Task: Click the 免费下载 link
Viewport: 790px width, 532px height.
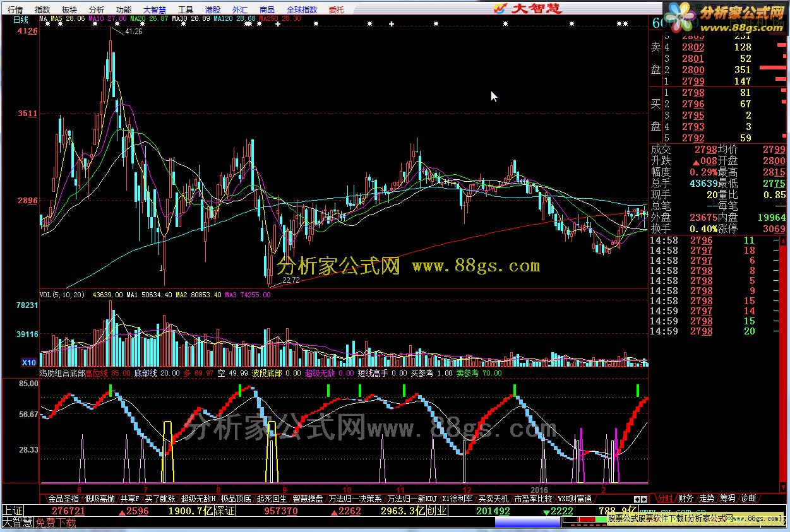Action: 56,523
